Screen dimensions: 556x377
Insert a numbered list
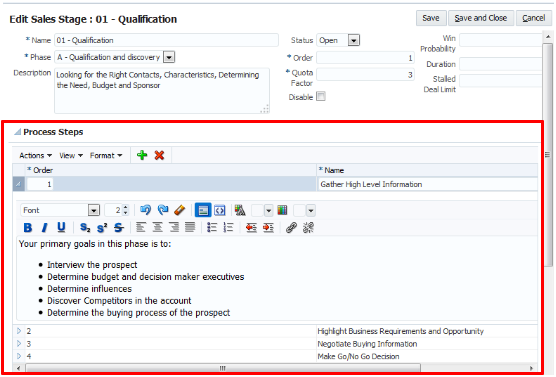[228, 227]
